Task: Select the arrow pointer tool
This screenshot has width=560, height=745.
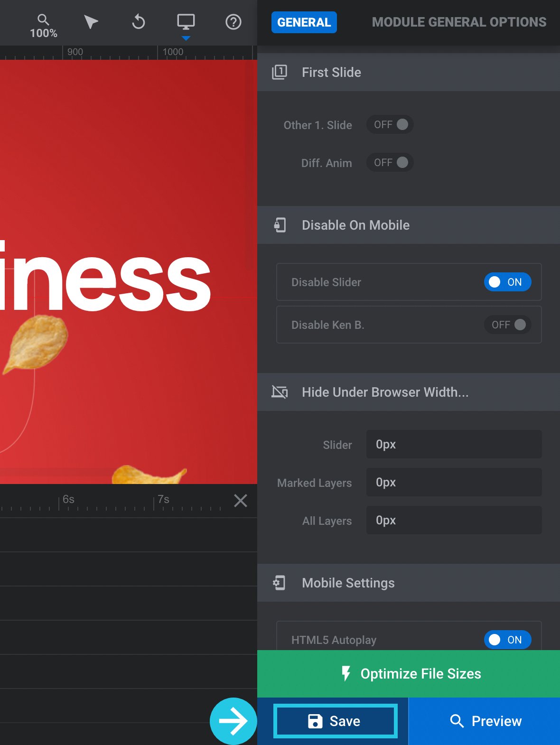Action: click(x=91, y=22)
